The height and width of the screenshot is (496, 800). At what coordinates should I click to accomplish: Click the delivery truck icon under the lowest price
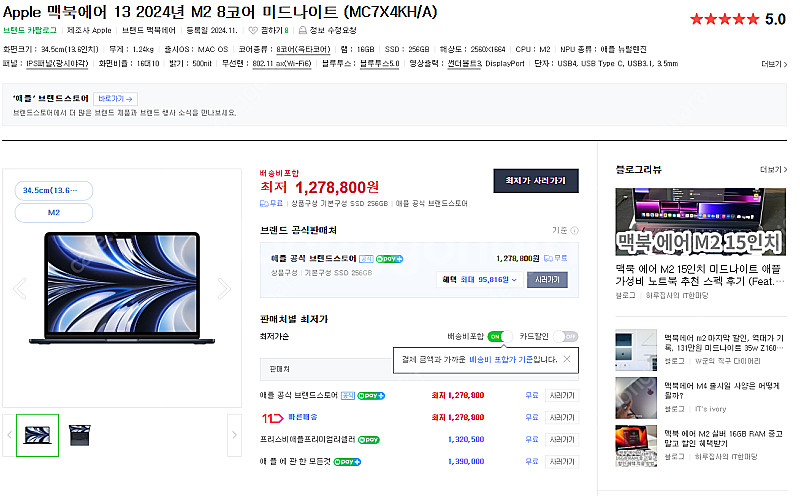[x=264, y=204]
